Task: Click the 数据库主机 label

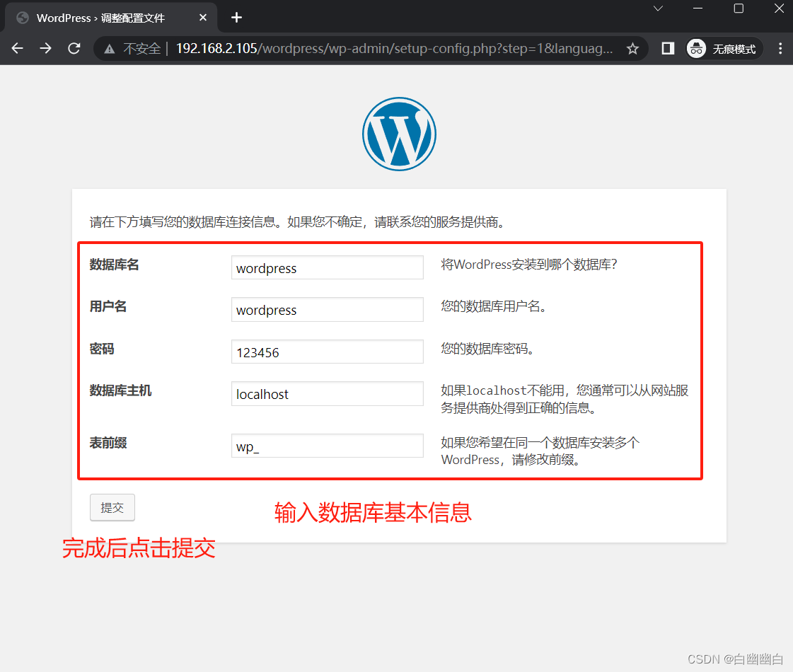Action: point(120,390)
